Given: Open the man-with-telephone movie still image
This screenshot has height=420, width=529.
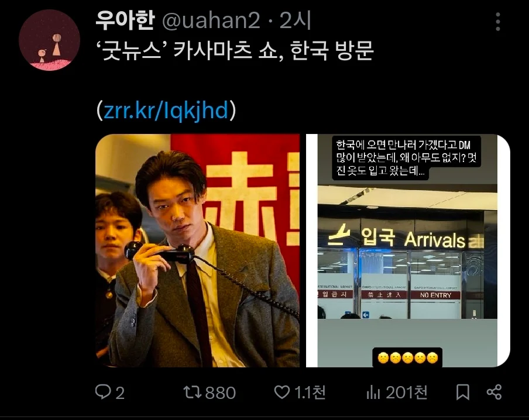Looking at the screenshot, I should [x=197, y=250].
